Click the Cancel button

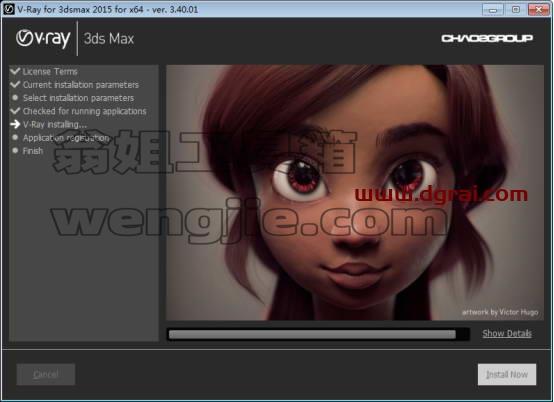46,374
